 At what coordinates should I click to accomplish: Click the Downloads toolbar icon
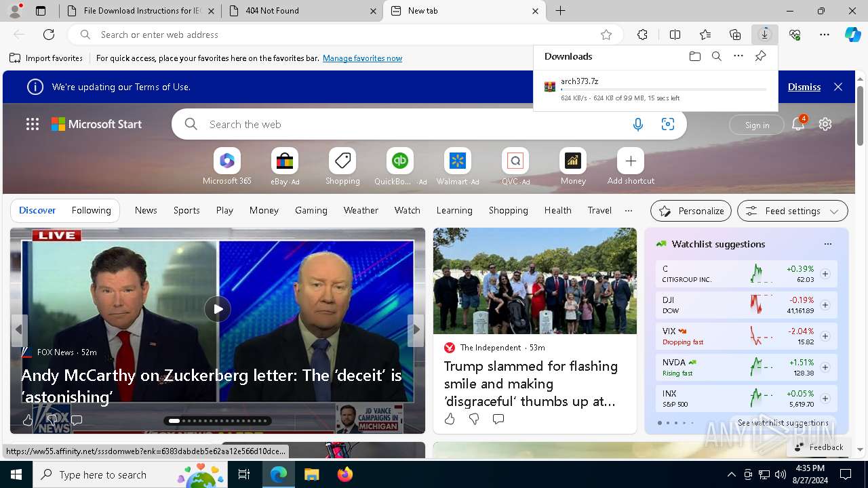tap(765, 35)
